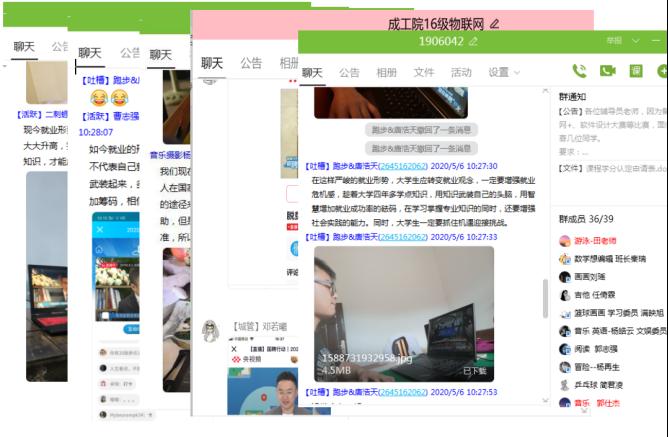The width and height of the screenshot is (668, 437).
Task: Click the 群通知 heading
Action: point(572,97)
